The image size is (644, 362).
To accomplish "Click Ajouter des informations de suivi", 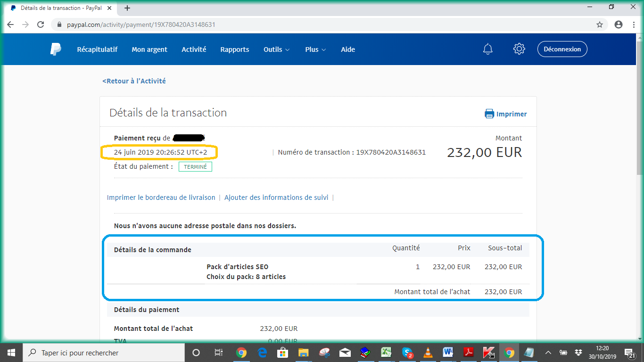I will (276, 197).
